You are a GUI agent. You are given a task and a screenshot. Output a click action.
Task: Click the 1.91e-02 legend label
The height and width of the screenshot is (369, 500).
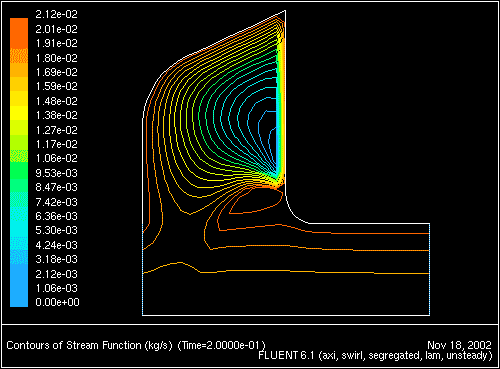(56, 43)
